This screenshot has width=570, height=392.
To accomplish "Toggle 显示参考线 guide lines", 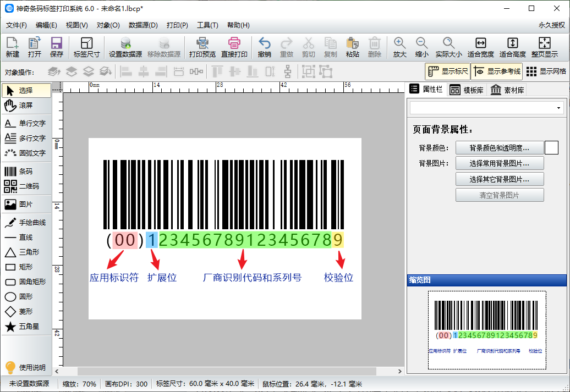I will [x=497, y=71].
